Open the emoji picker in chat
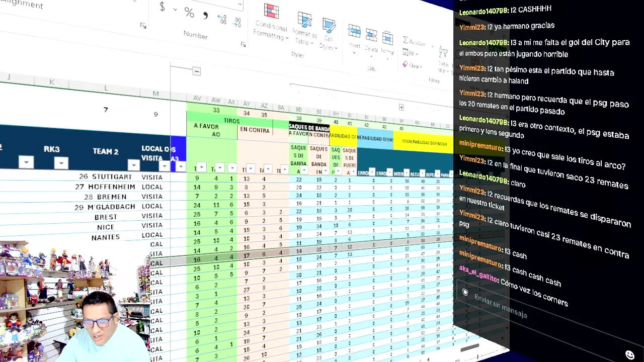The height and width of the screenshot is (362, 644). (x=630, y=354)
